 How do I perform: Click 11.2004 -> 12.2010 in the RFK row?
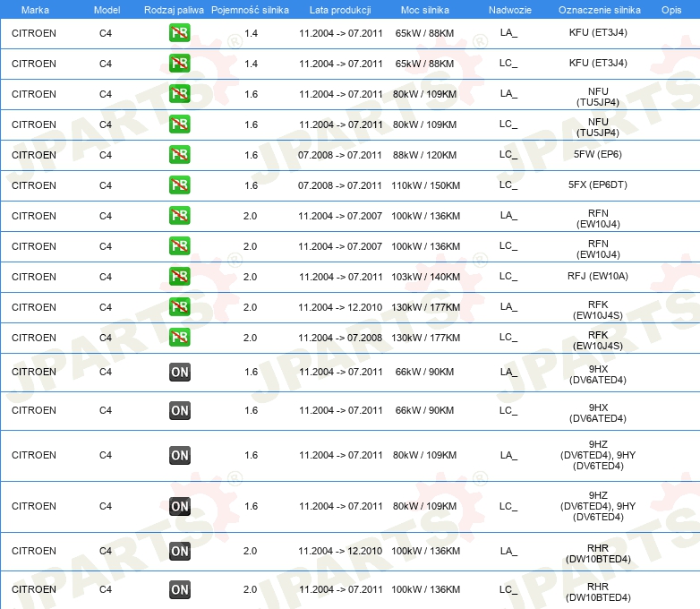[x=340, y=307]
